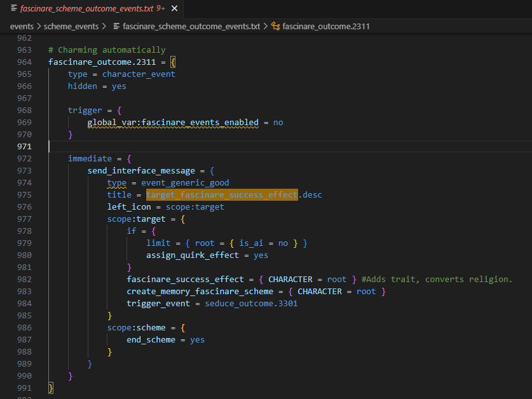Close the fascinare_scheme_outcome_events.txt tab
Image resolution: width=532 pixels, height=399 pixels.
[x=175, y=9]
